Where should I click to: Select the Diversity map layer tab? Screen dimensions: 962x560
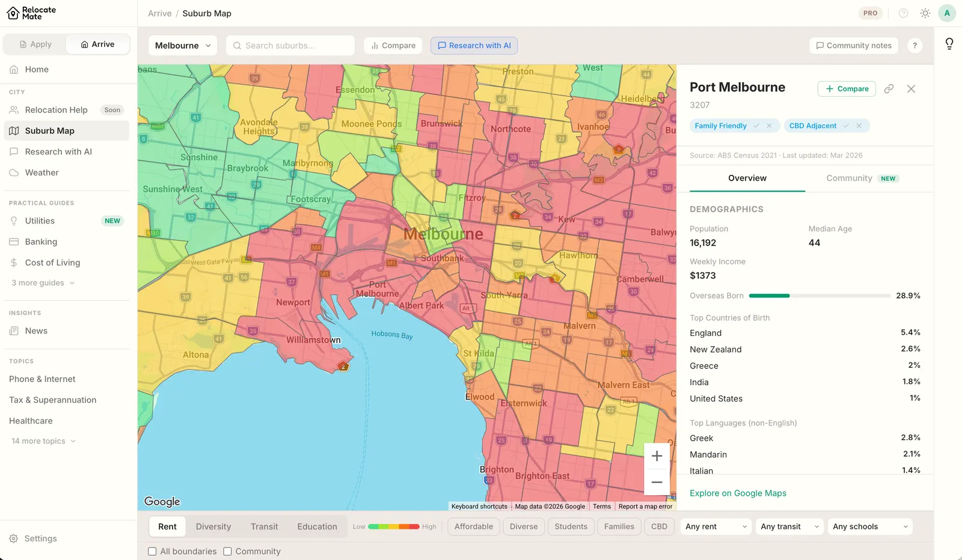point(213,527)
